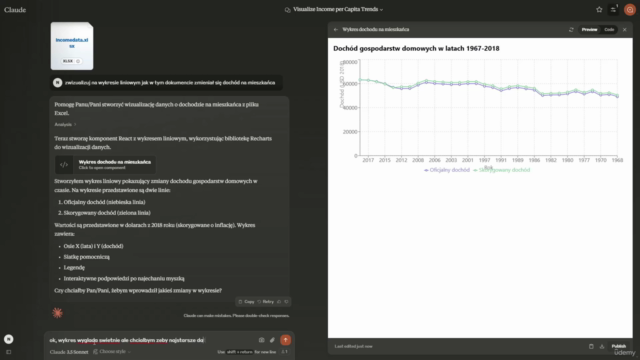Viewport: 640px width, 360px height.
Task: Click bullet Interaktywne podpowiedzi po najechaniu myszką
Action: coord(124,279)
